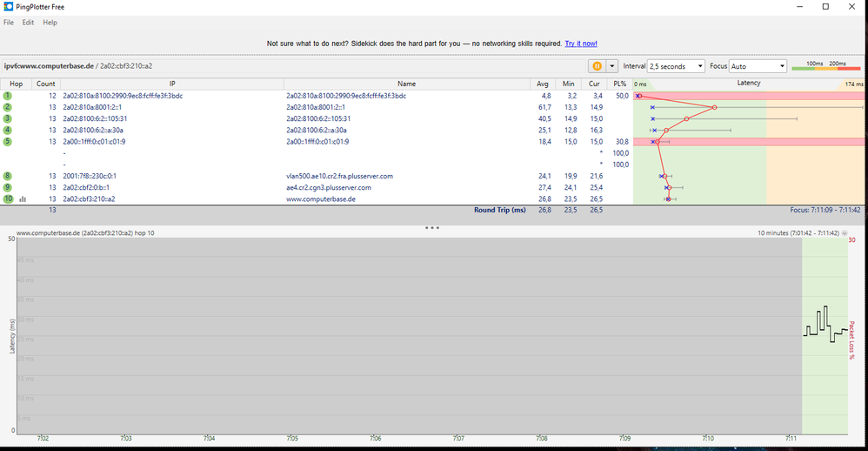The height and width of the screenshot is (451, 868).
Task: Minimize the PingPlotter window
Action: pyautogui.click(x=800, y=7)
